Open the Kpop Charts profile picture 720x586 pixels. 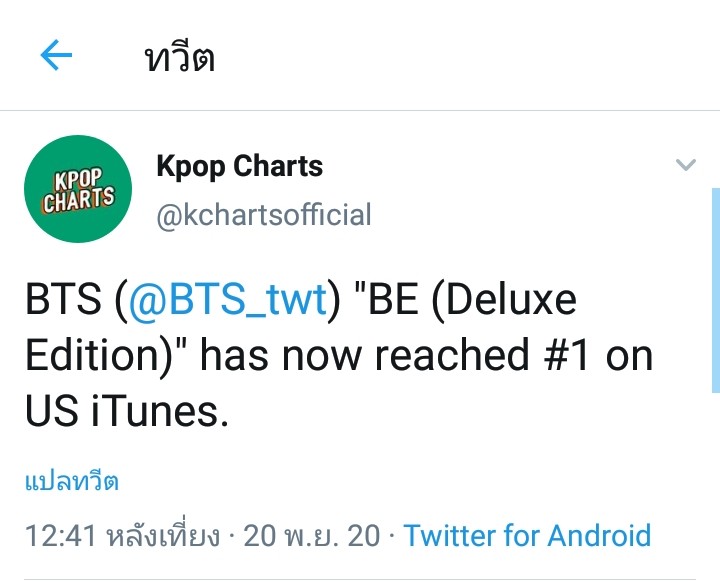click(77, 189)
